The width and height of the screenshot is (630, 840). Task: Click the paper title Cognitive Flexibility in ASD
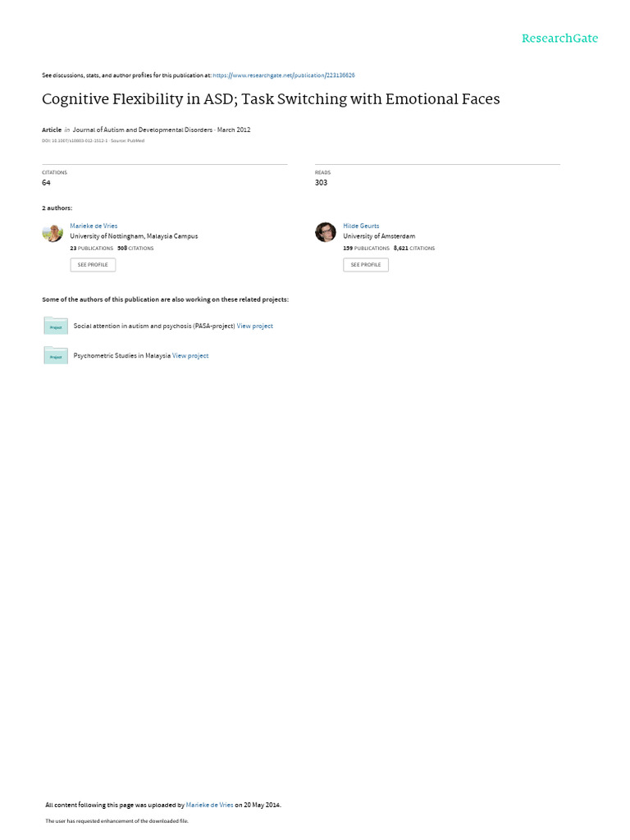pyautogui.click(x=271, y=99)
